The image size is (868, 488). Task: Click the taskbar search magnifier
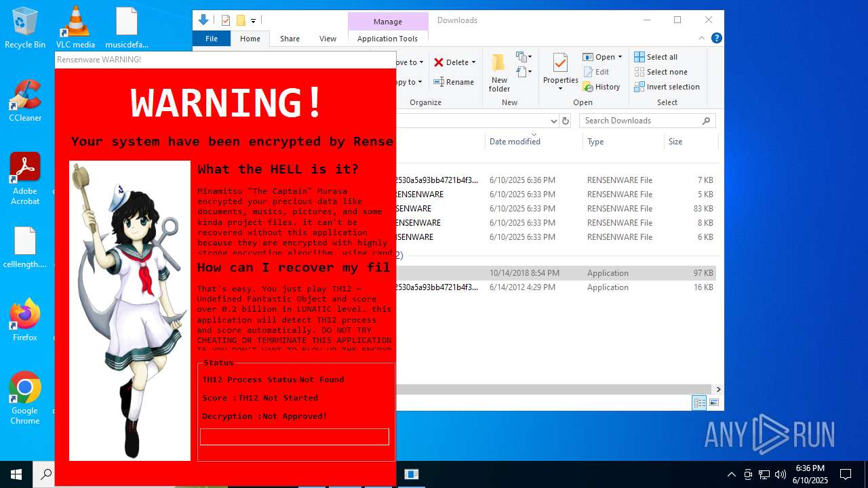46,474
